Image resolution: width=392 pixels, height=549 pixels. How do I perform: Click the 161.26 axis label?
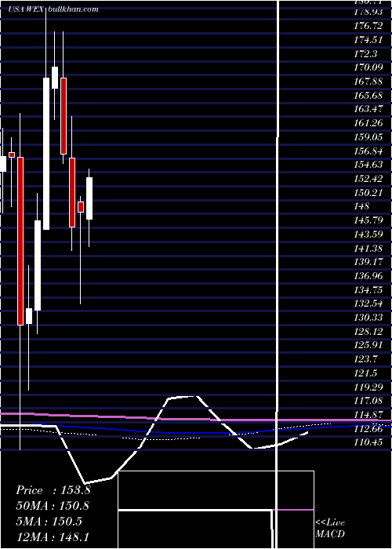coord(368,123)
